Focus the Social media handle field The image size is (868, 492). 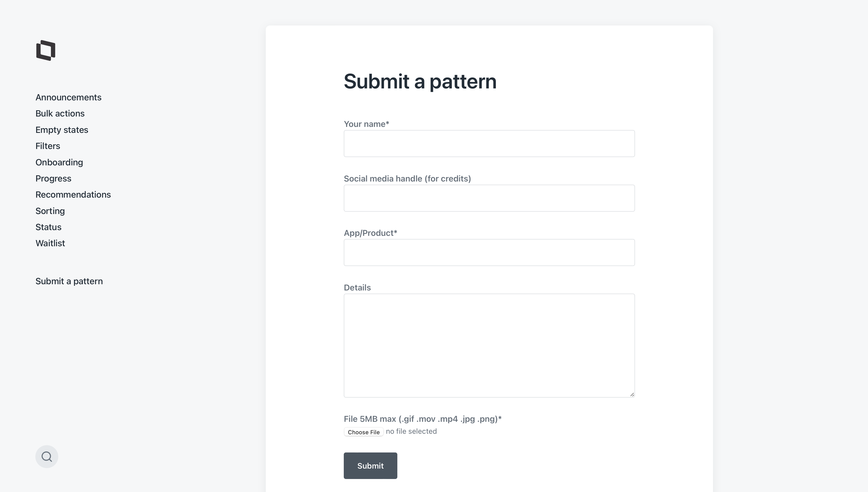pos(489,198)
